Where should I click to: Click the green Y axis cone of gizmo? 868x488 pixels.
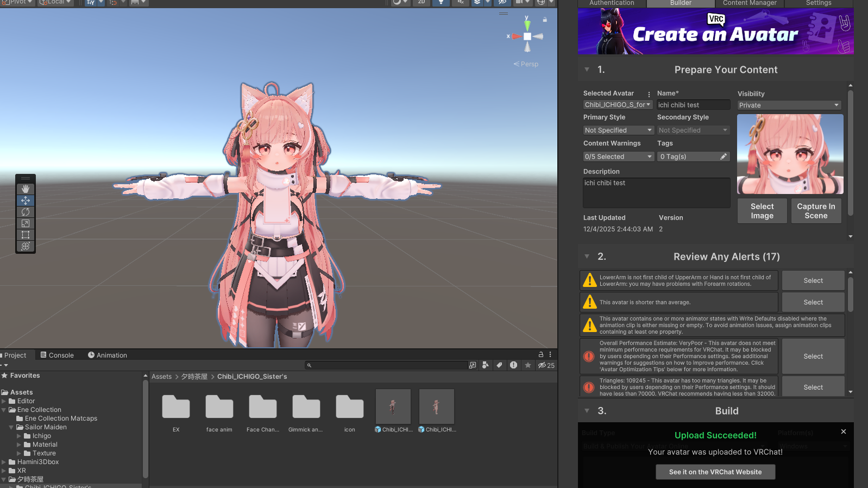tap(527, 24)
